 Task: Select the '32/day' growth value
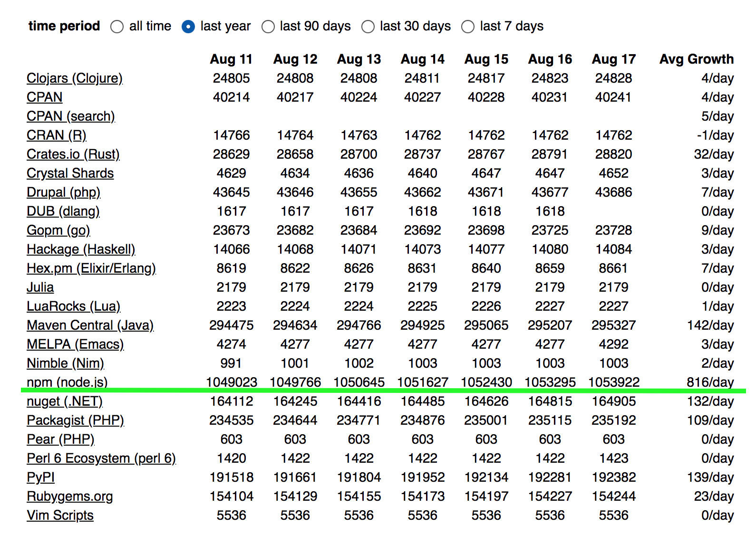pyautogui.click(x=714, y=154)
